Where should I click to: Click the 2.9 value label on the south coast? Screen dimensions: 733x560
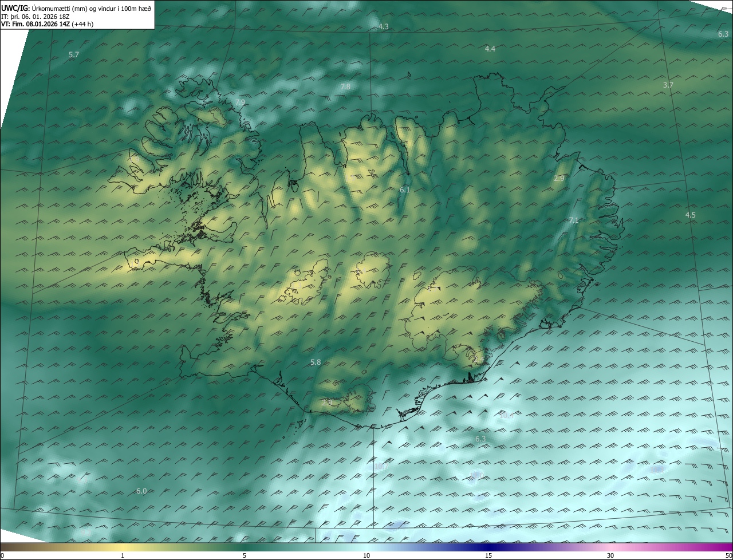(327, 403)
